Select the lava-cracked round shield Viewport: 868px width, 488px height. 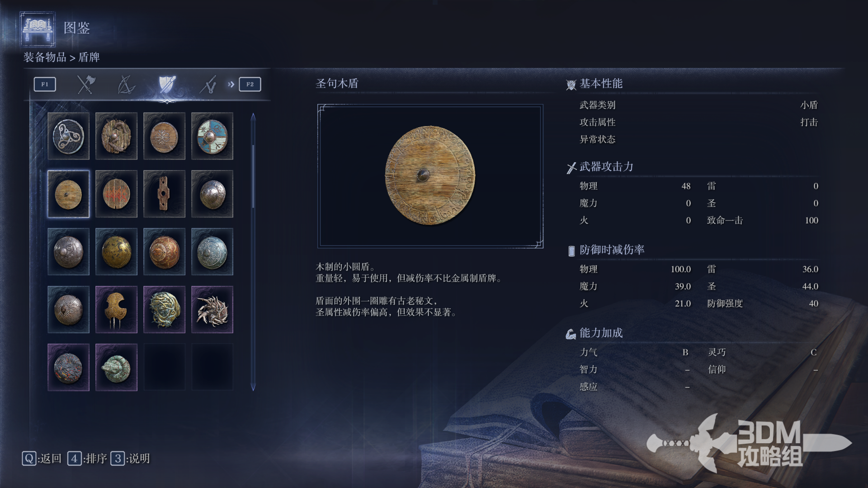[x=68, y=367]
